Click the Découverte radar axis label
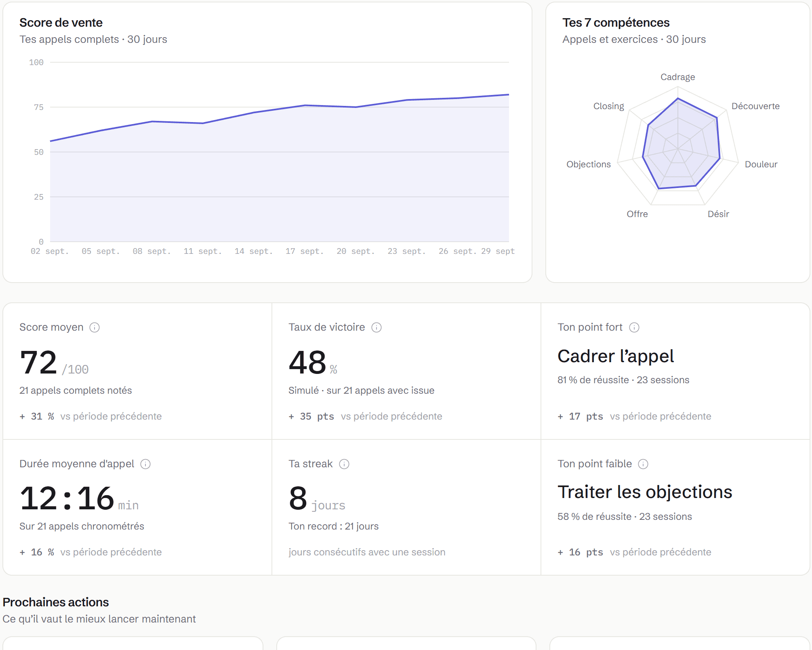This screenshot has width=812, height=650. click(x=755, y=106)
